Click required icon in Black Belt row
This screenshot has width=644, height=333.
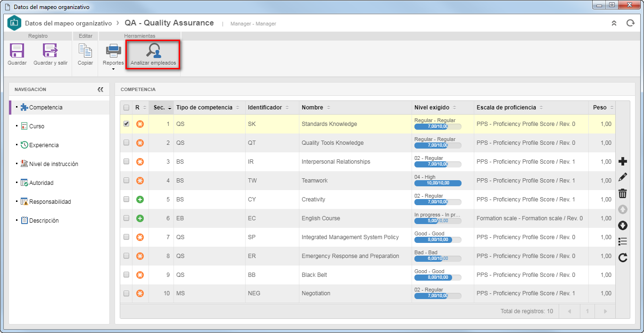[x=140, y=275]
